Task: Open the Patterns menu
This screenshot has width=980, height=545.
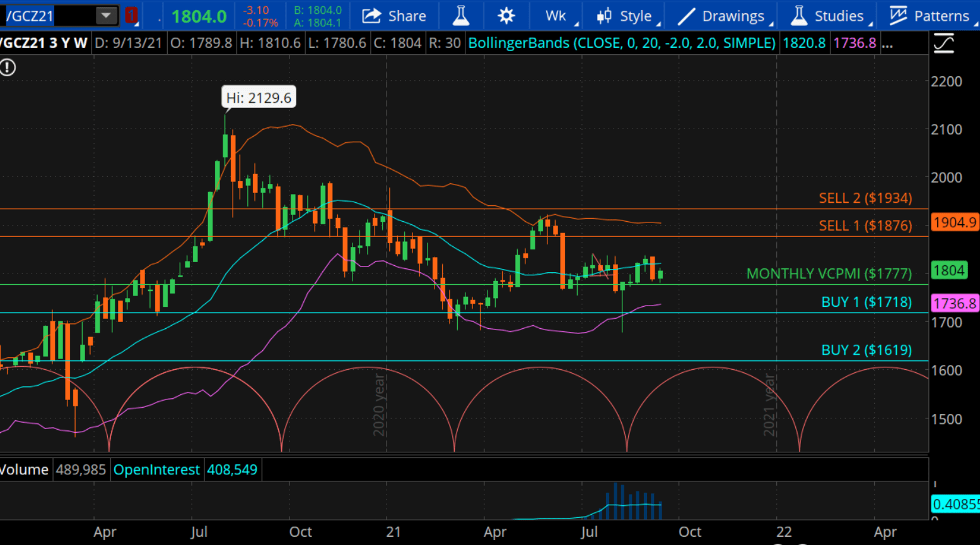Action: 930,16
